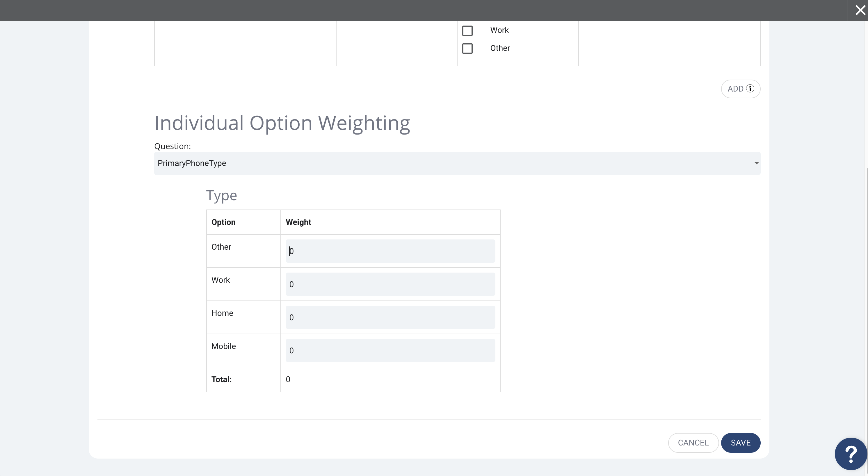Close the dialog with the X icon
Screen dimensions: 868x476
point(860,10)
